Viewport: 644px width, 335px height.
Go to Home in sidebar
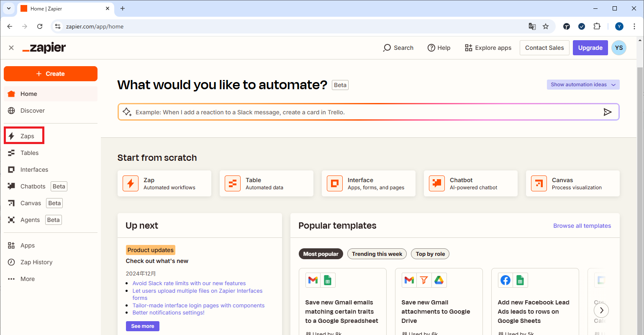pos(51,94)
